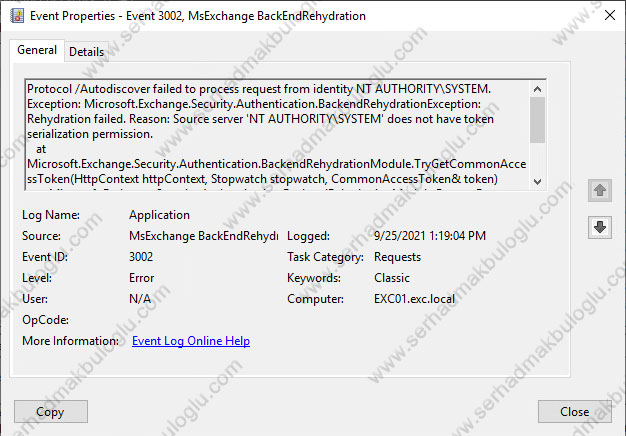Click the previous event up arrow button
Viewport: 626px width, 436px height.
(600, 190)
